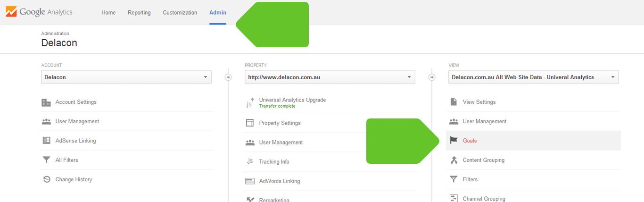
Task: Click the All Filters funnel icon
Action: [46, 160]
